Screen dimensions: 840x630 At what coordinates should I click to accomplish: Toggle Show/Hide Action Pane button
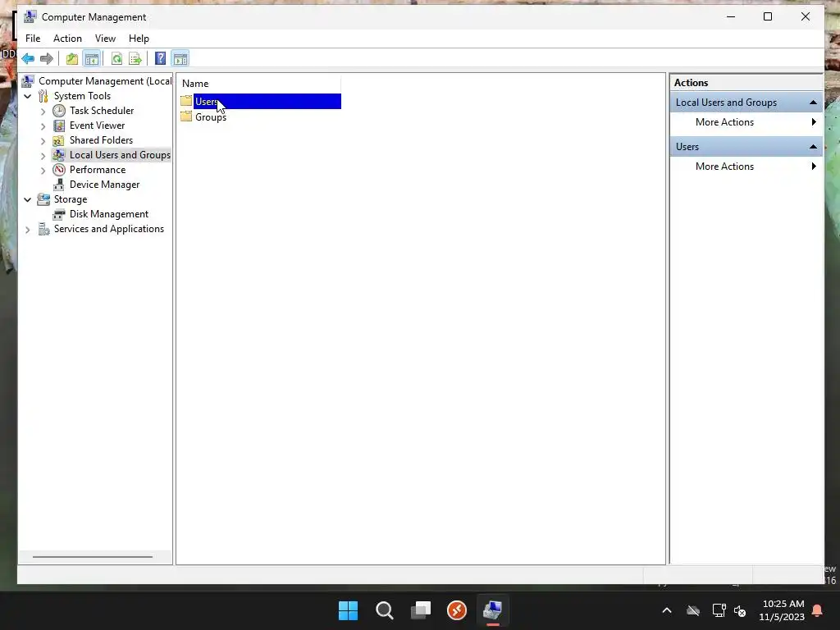point(180,58)
